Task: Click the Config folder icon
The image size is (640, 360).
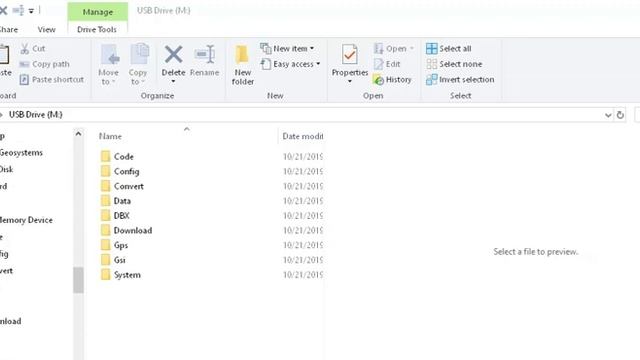Action: [106, 171]
